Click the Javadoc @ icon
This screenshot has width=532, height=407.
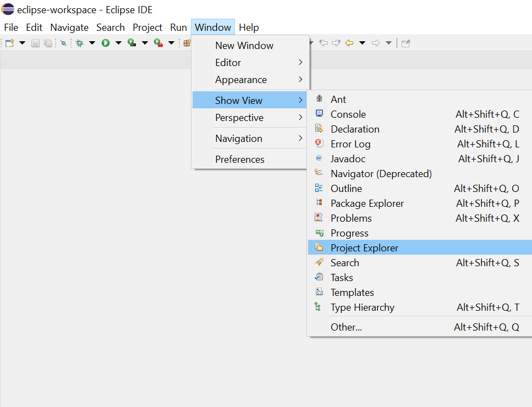319,158
